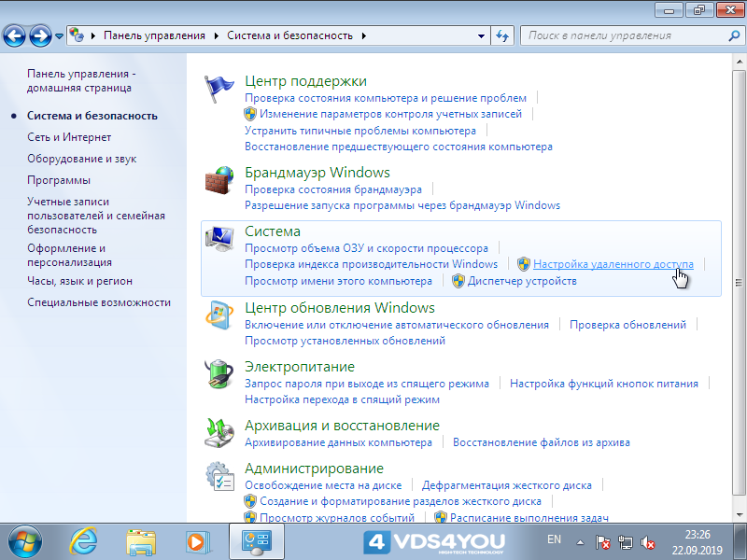Click the Windows Firewall brick wall icon

[219, 180]
